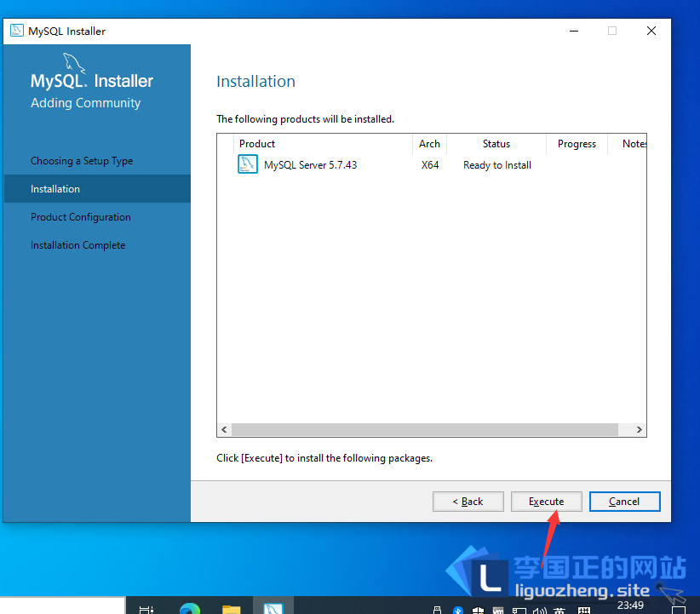Click the MySQL Installer taskbar icon
The image size is (700, 614).
273,607
